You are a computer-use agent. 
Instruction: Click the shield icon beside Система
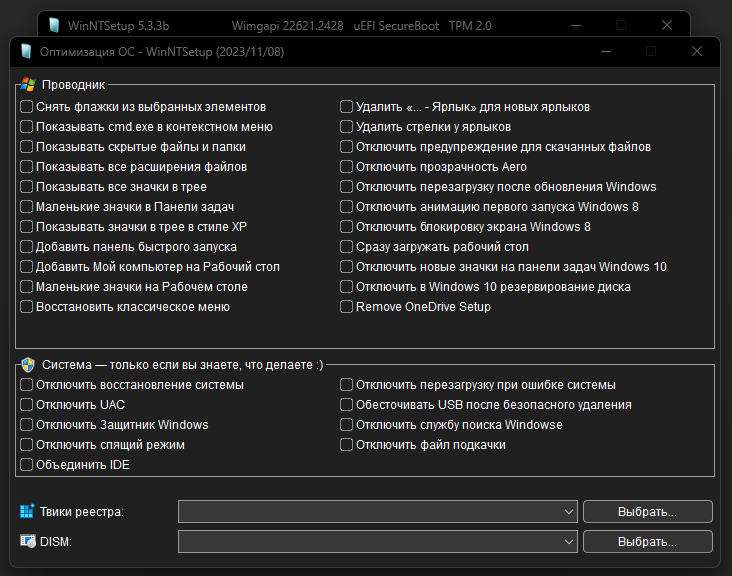tap(28, 365)
